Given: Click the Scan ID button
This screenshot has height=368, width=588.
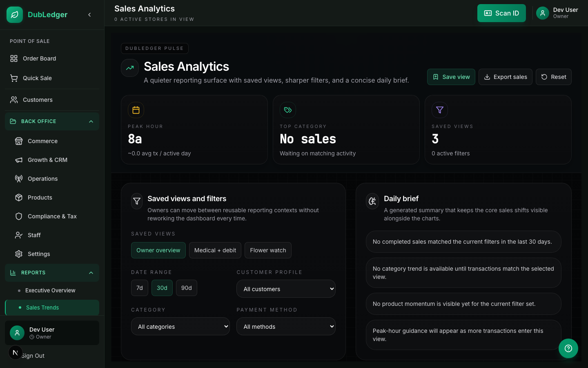Looking at the screenshot, I should (501, 13).
